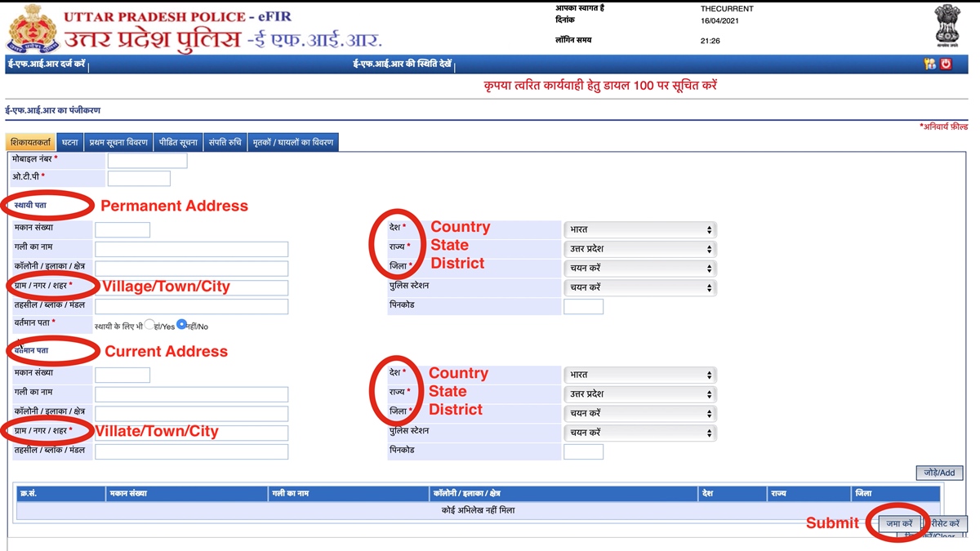The width and height of the screenshot is (980, 551).
Task: Click the मोबाइल नंबर input field
Action: (147, 161)
